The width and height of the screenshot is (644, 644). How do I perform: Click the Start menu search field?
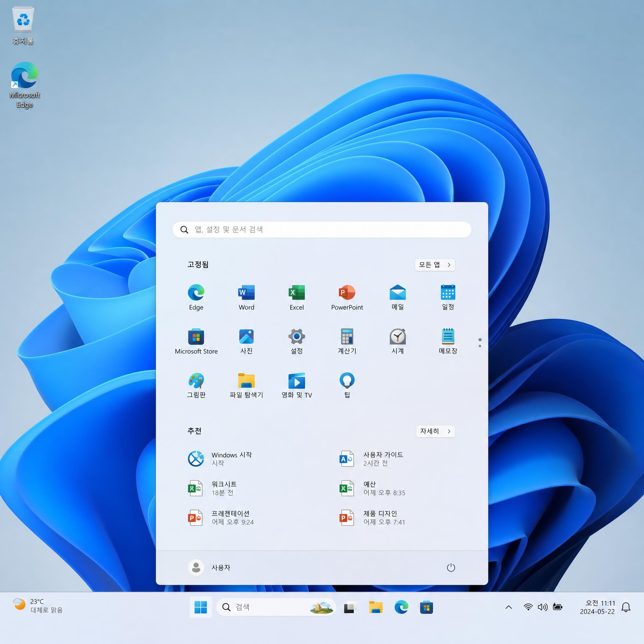coord(322,229)
